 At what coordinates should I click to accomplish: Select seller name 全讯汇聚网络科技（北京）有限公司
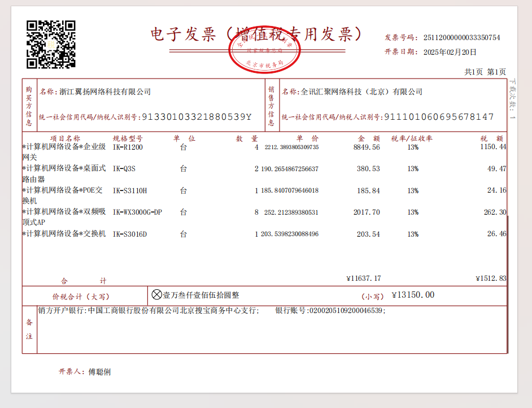(361, 92)
